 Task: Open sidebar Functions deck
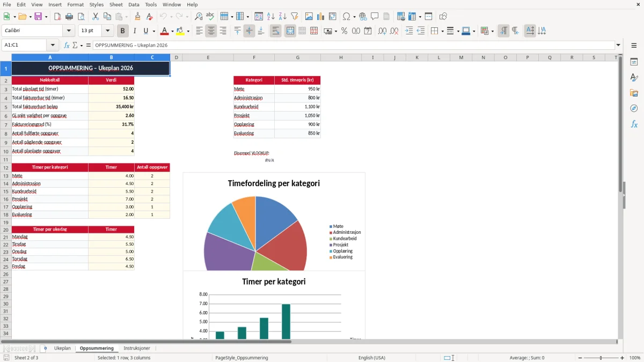click(634, 124)
